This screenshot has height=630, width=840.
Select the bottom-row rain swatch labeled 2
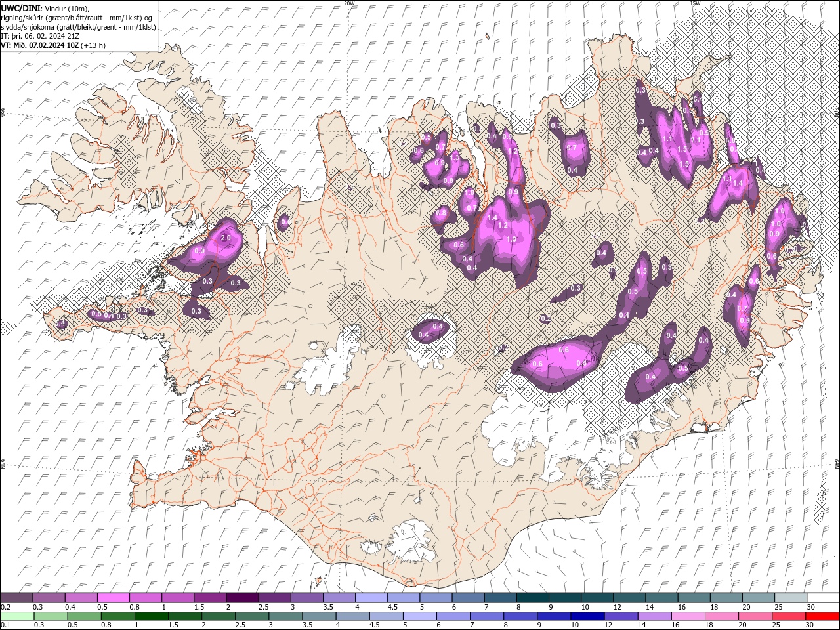click(219, 616)
